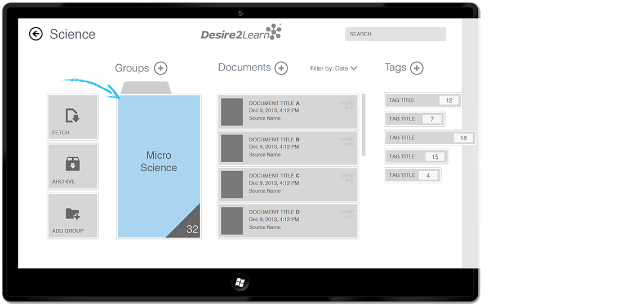Screen dimensions: 644x307
Task: Open Document Title D row
Action: tap(287, 220)
